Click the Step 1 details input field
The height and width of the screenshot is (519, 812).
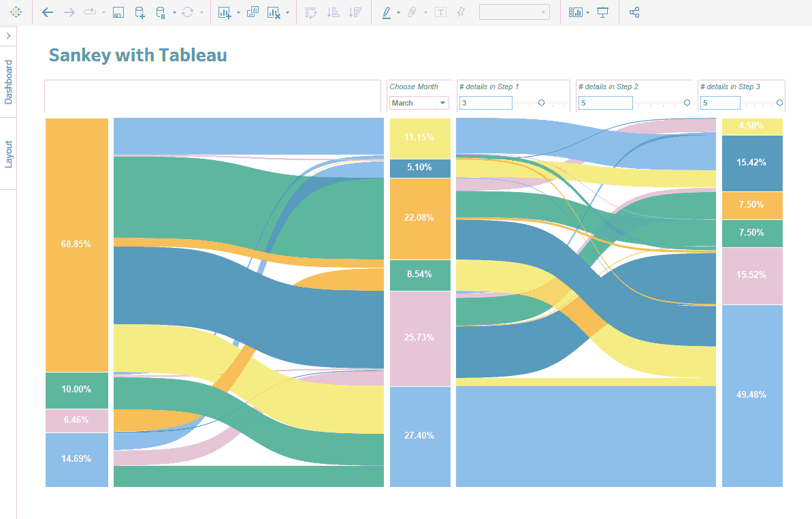pos(486,103)
